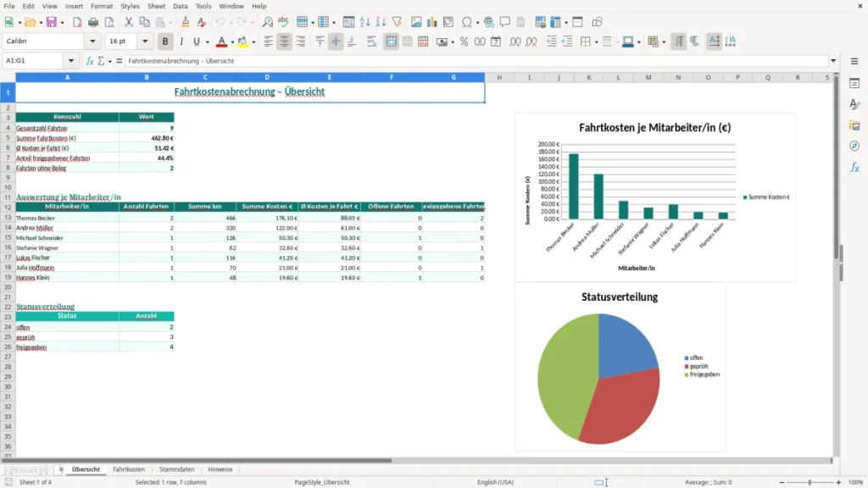Apply the yellow highlighting color swatch
868x488 pixels.
coord(242,42)
